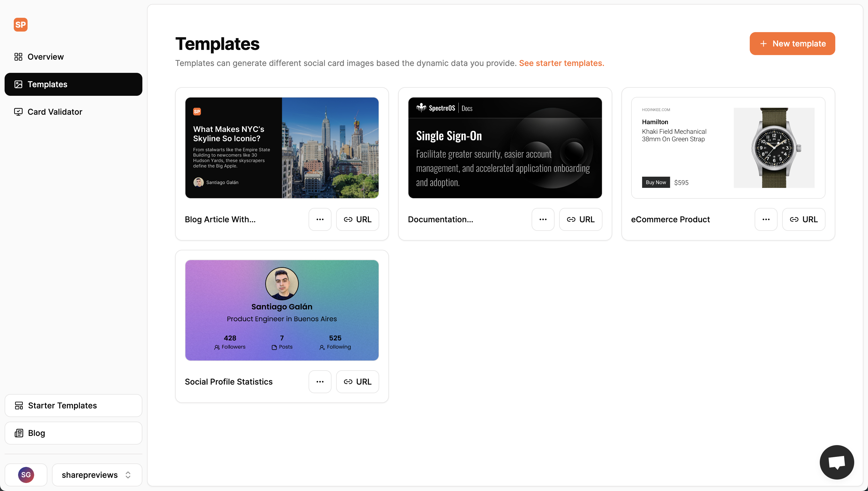Open more options for Documentation template
Screen dimensions: 868x491
tap(543, 219)
